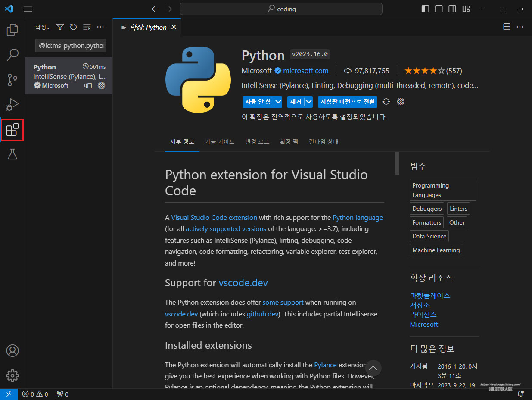Click the sync icon in Python list item
Viewport: 532px width, 400px height.
[88, 85]
